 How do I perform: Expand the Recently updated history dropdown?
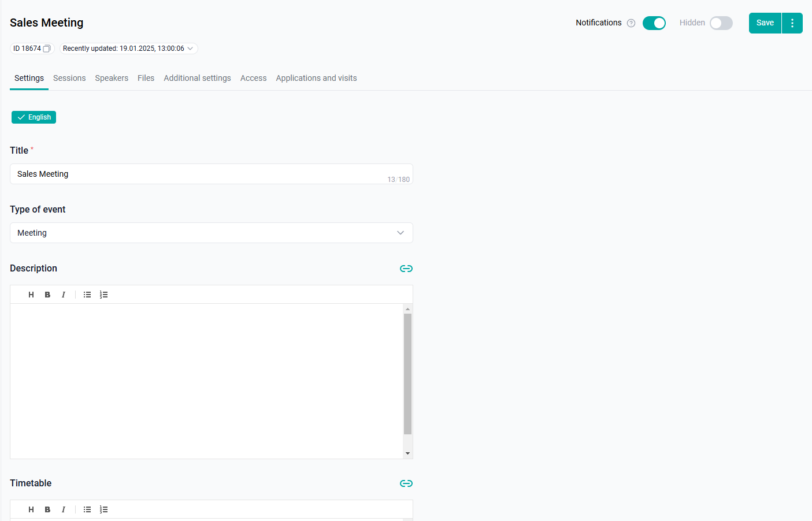[x=128, y=49]
